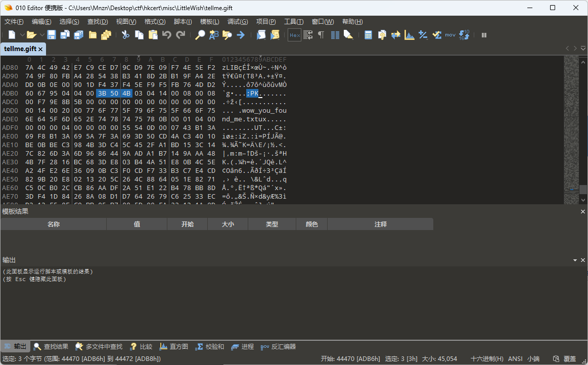Toggle 覆盖 overwrite mode in status bar
Viewport: 588px width, 365px height.
click(569, 358)
